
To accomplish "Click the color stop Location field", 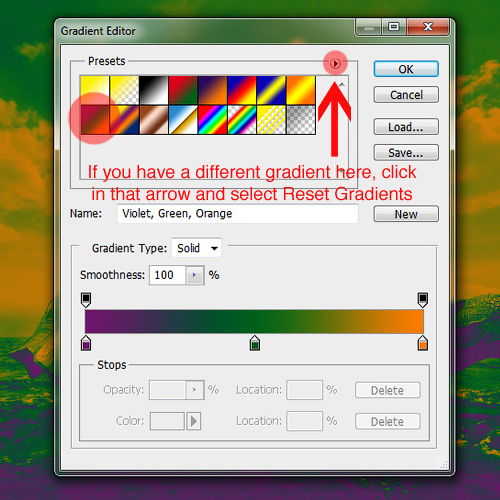I will pos(304,421).
